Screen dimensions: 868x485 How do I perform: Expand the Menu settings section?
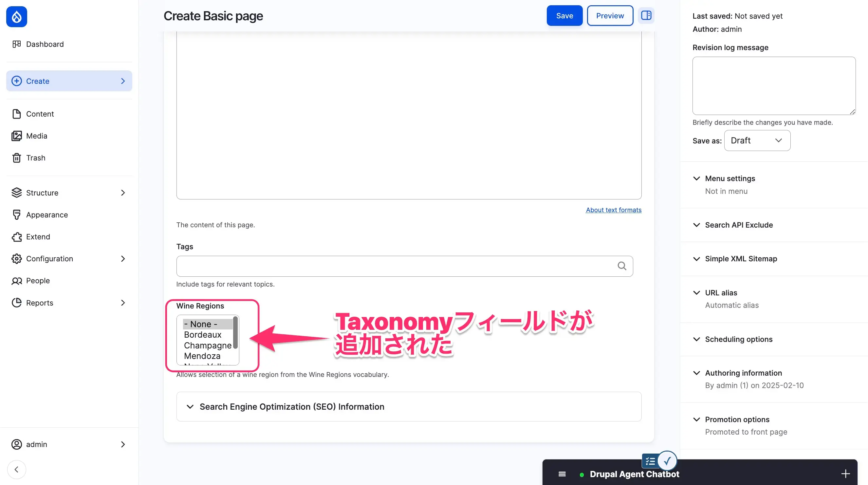[x=730, y=178]
